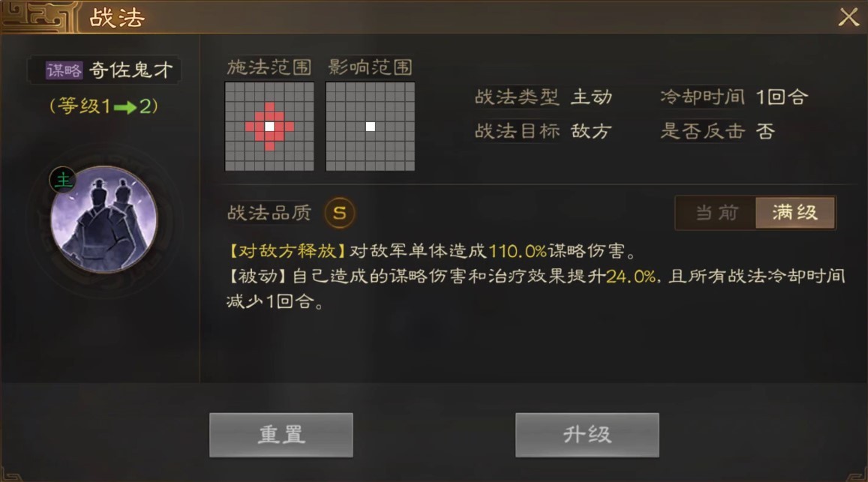Image resolution: width=868 pixels, height=482 pixels.
Task: Switch description to 满级 level
Action: pyautogui.click(x=795, y=212)
